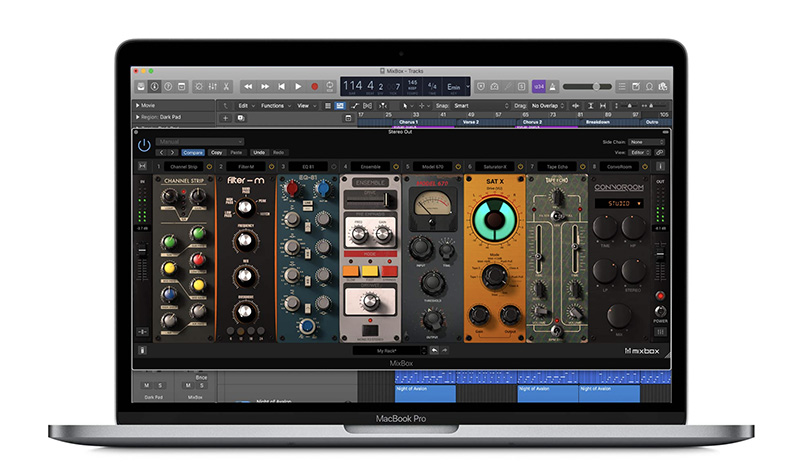This screenshot has width=800, height=473.
Task: Click the Copy button
Action: pyautogui.click(x=216, y=152)
